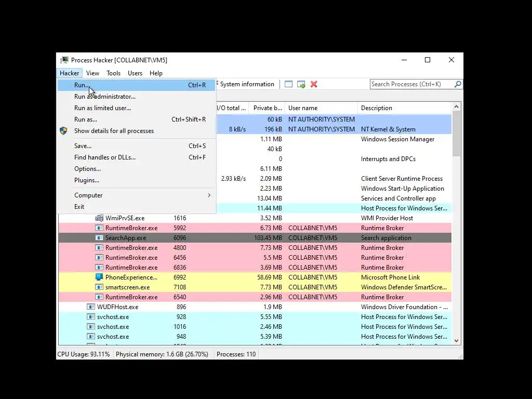The image size is (532, 399).
Task: Open the Computer submenu arrow
Action: [x=209, y=195]
